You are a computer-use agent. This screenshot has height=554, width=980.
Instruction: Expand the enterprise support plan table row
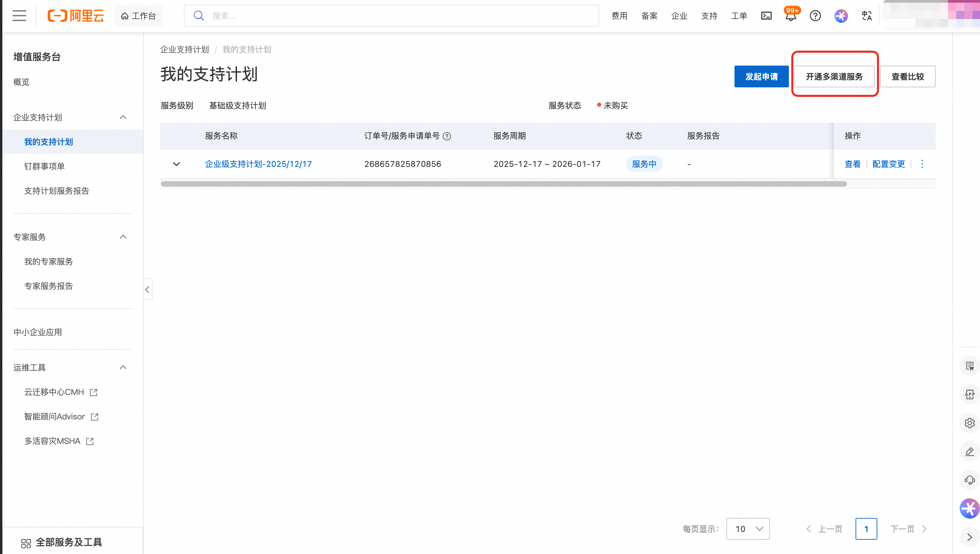tap(176, 164)
